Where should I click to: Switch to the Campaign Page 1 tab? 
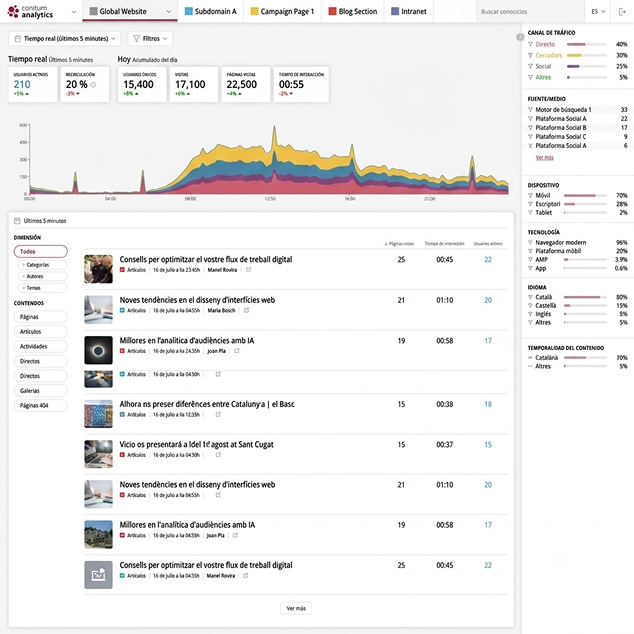(x=282, y=11)
